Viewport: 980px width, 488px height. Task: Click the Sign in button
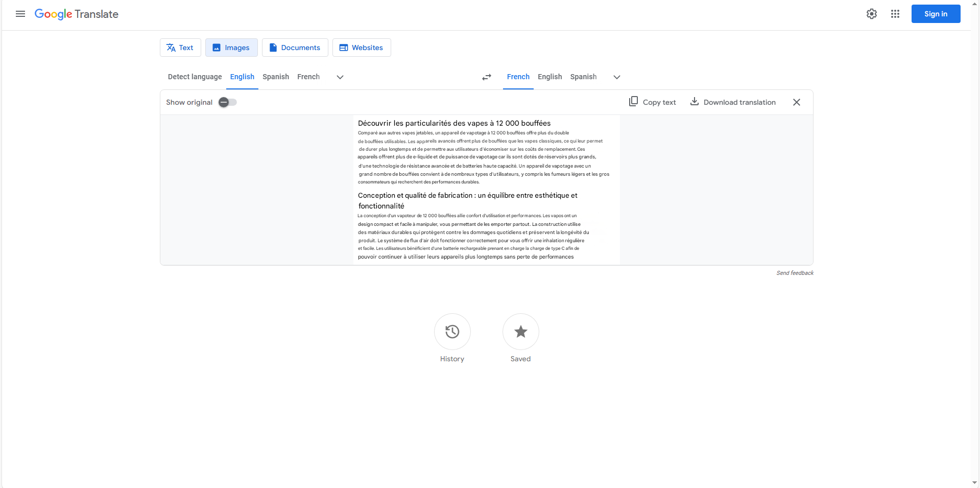point(936,14)
